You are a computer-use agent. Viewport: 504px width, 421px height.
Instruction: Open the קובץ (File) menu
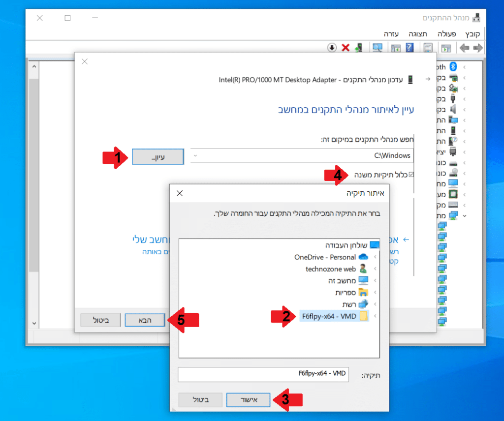pos(474,33)
